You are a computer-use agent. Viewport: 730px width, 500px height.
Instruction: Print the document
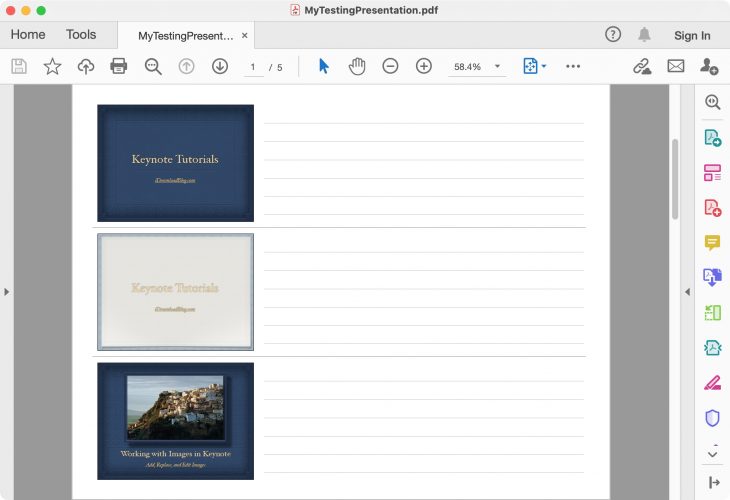[x=119, y=66]
